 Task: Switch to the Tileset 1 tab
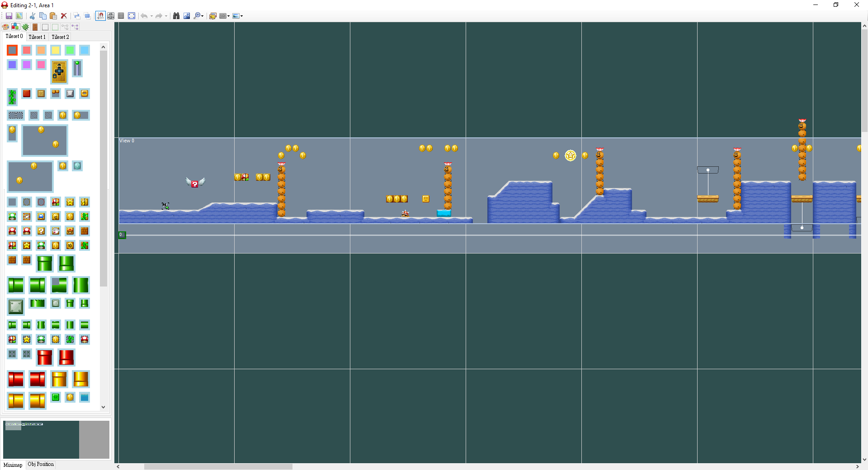(x=37, y=37)
